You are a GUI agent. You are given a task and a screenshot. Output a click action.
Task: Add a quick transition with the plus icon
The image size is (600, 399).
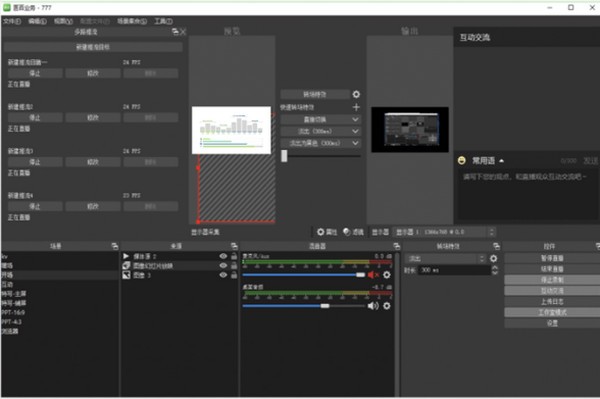point(356,107)
